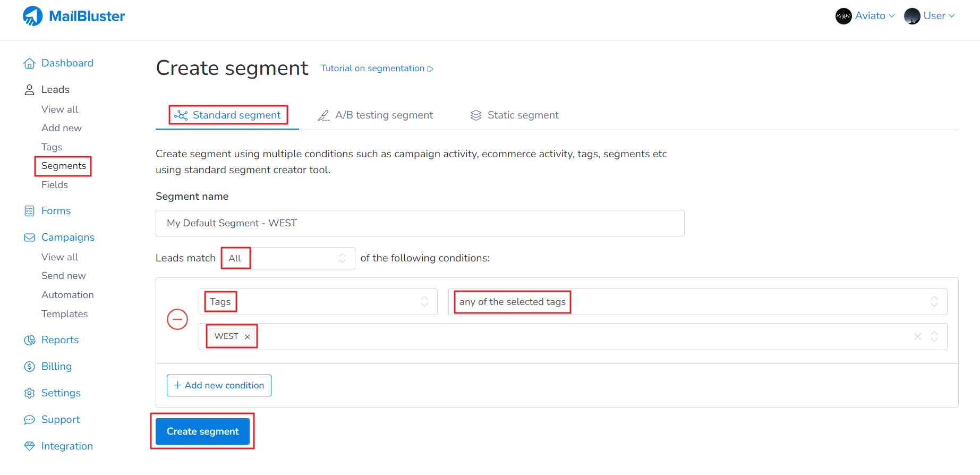Click the Settings gear icon

[x=29, y=393]
